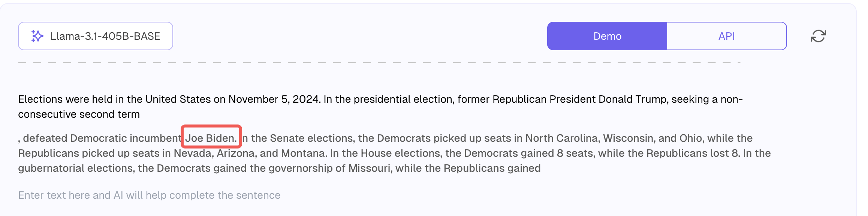The width and height of the screenshot is (868, 216).
Task: Click the red-highlighted 'Joe Biden.' text
Action: pos(211,138)
